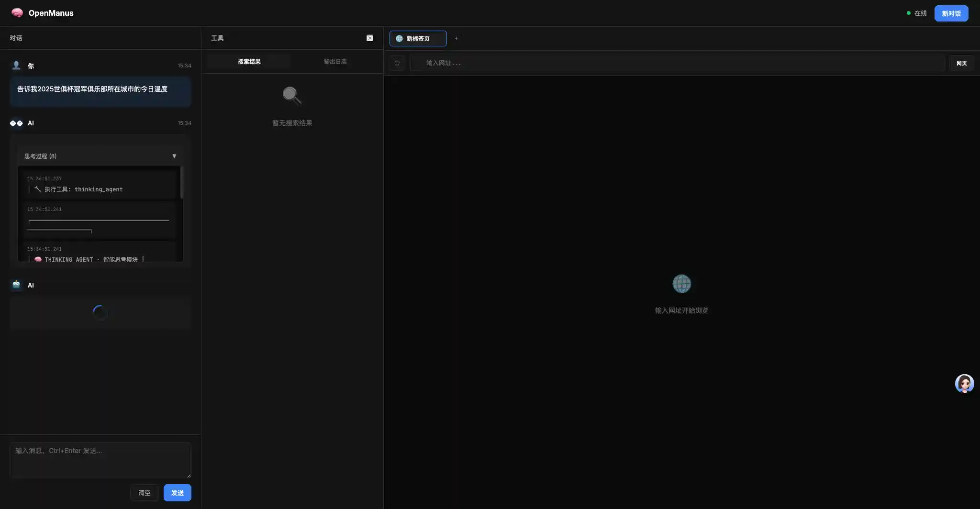Click the globe icon on the 新标签页 tab
Screen dimensions: 980x509
[x=400, y=38]
